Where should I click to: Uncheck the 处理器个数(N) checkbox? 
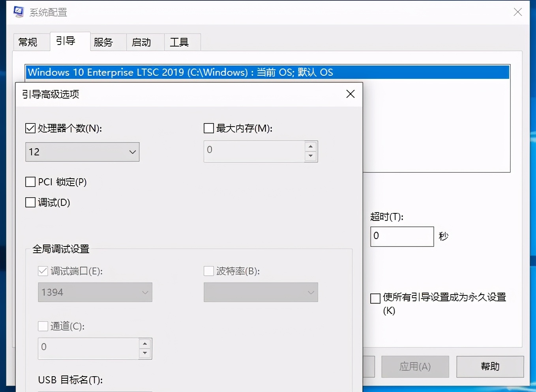(30, 128)
